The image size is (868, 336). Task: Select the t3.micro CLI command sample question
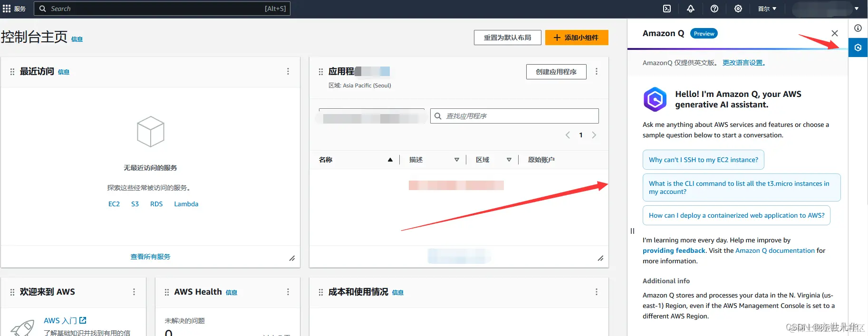coord(742,187)
